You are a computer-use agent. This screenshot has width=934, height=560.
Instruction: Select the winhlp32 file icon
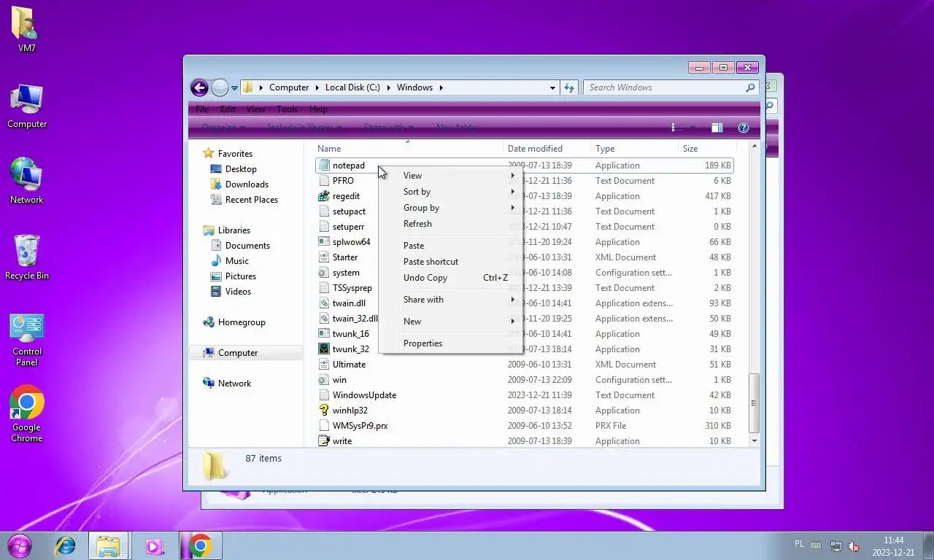coord(324,411)
